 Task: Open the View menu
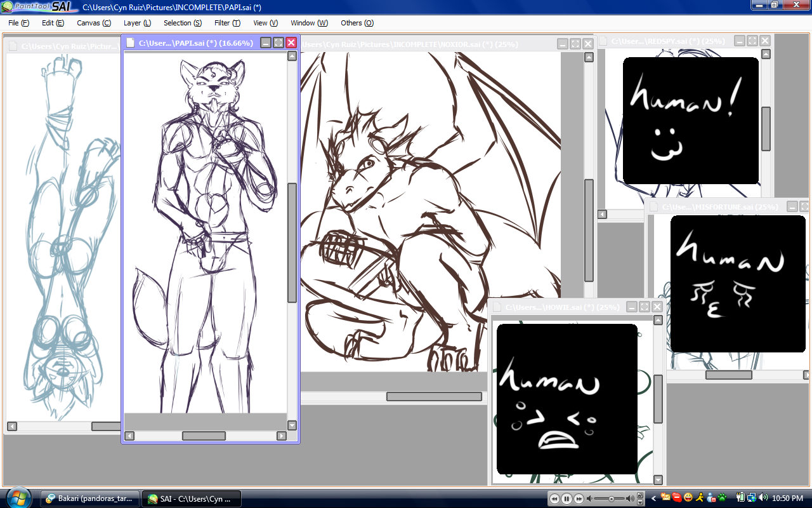(265, 23)
